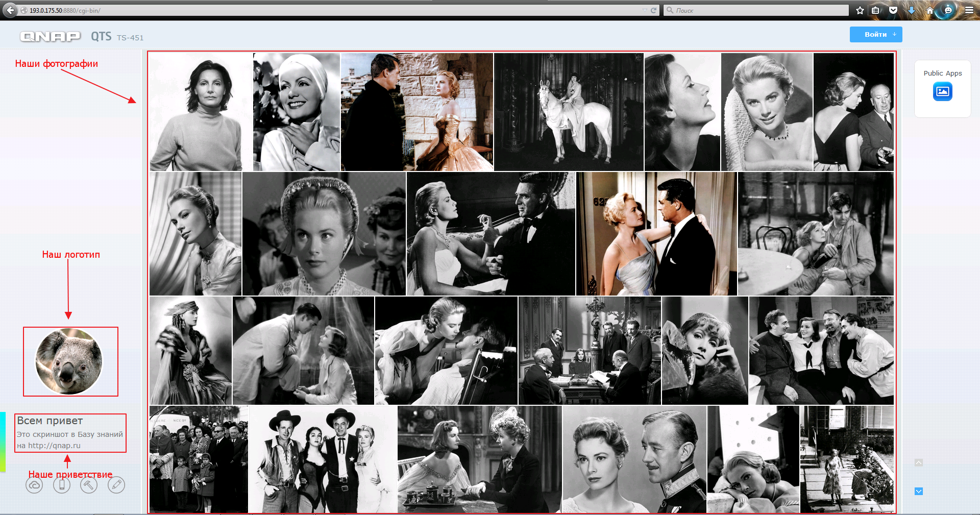Click the Pocket save icon
This screenshot has height=515, width=980.
[x=893, y=10]
